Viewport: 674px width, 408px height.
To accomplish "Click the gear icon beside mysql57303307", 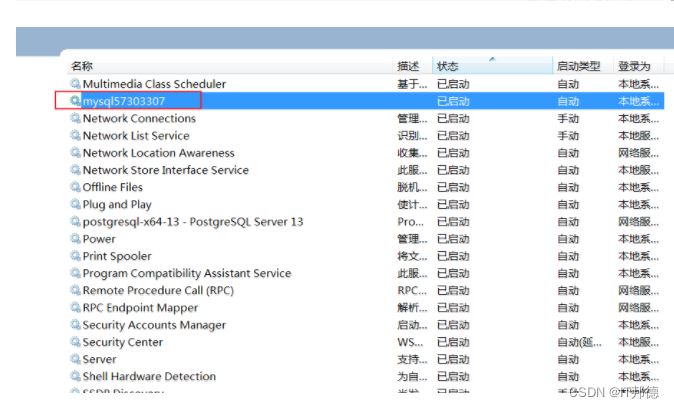I will 75,101.
